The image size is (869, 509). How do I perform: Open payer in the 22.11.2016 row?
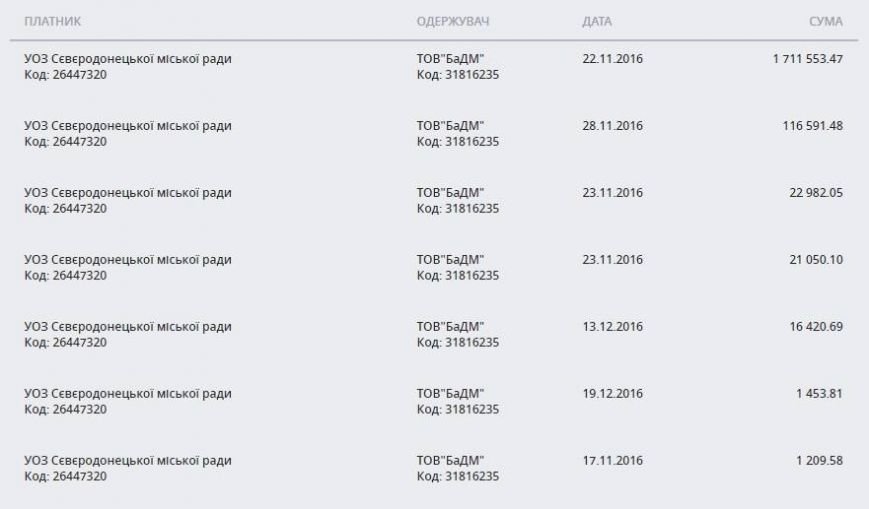[x=128, y=59]
